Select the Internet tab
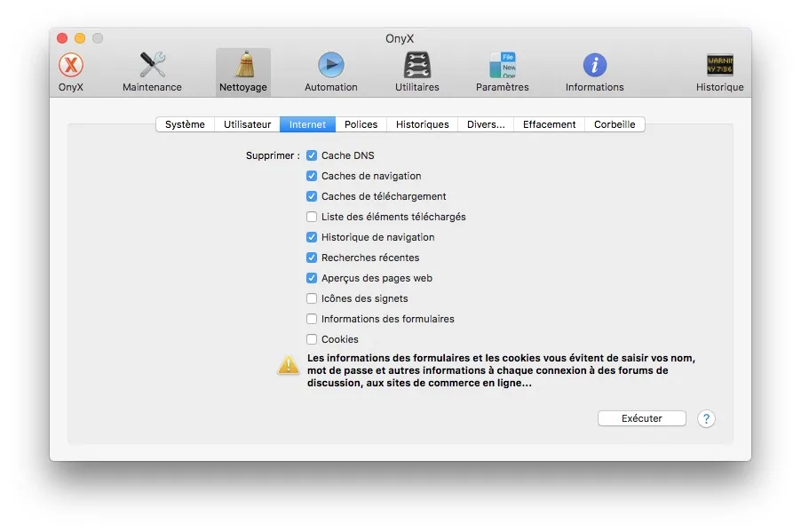This screenshot has width=801, height=532. click(x=307, y=124)
